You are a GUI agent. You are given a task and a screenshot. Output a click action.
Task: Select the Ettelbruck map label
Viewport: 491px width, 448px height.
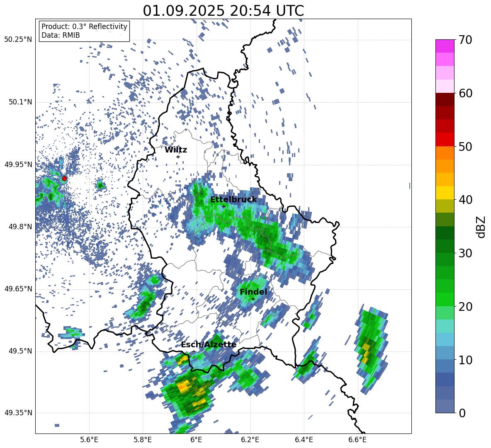tap(233, 200)
